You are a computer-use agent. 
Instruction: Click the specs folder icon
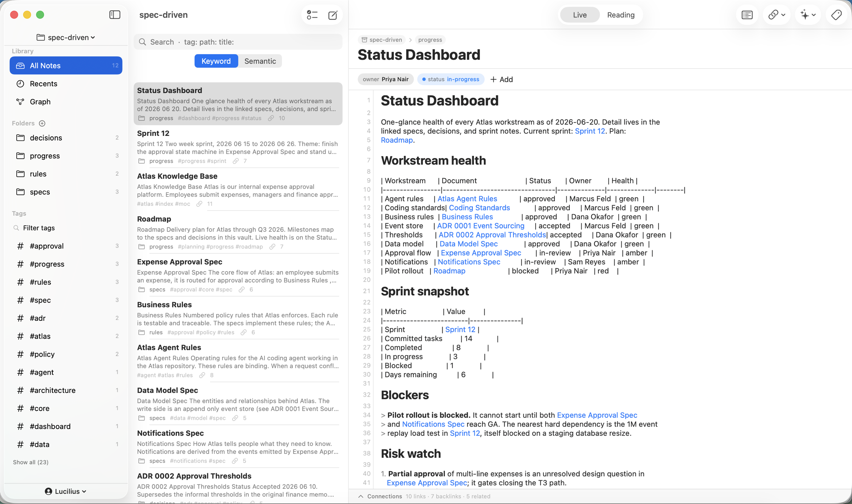coord(21,192)
